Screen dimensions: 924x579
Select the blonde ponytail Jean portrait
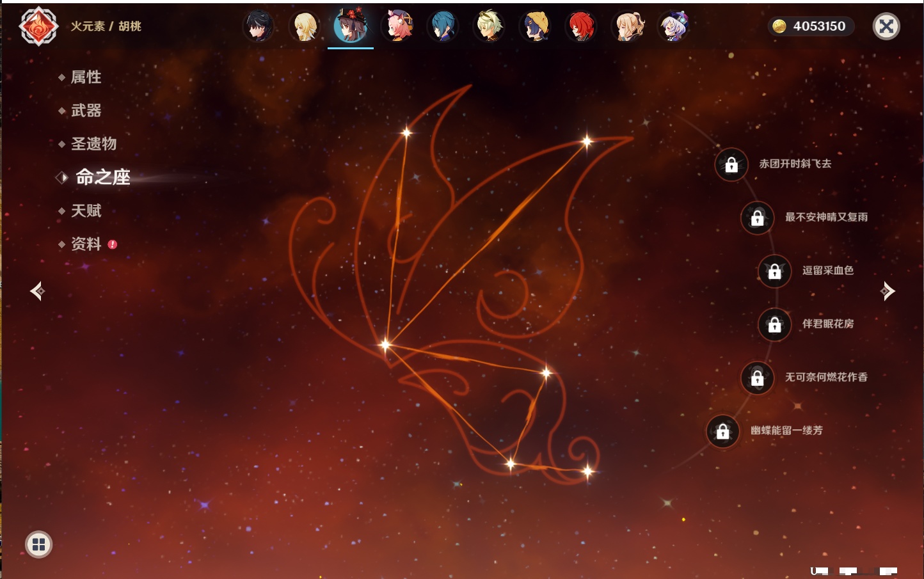(628, 27)
